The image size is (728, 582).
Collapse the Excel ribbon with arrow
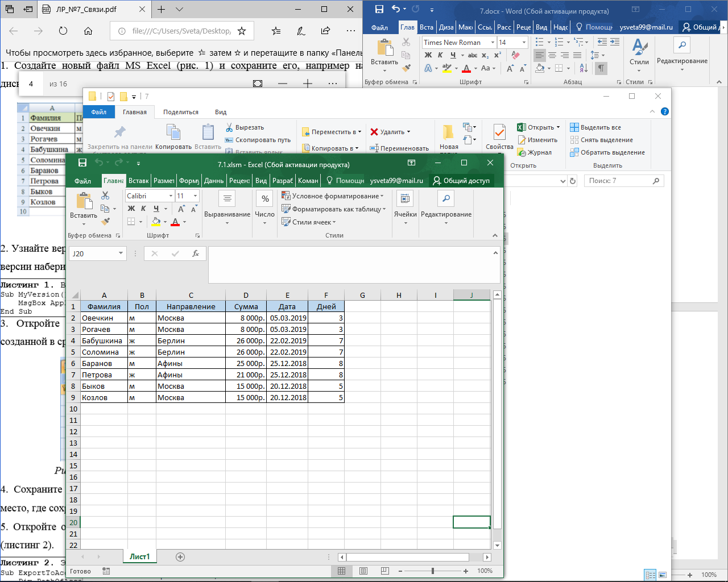pyautogui.click(x=495, y=235)
